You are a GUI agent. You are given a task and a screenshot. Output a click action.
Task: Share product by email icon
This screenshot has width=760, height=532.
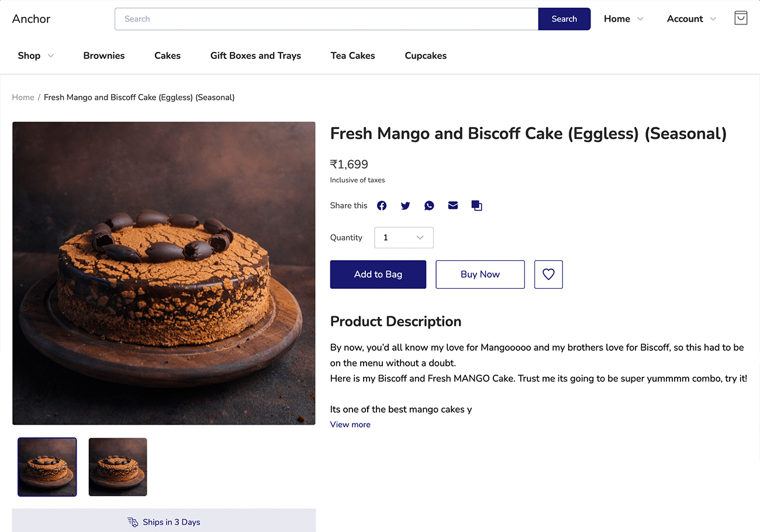pyautogui.click(x=453, y=206)
